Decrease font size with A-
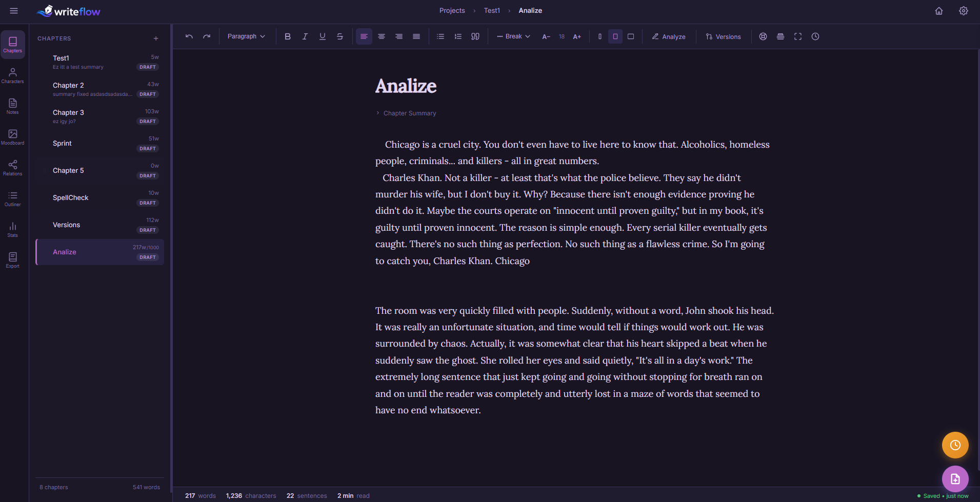This screenshot has height=502, width=980. 546,36
